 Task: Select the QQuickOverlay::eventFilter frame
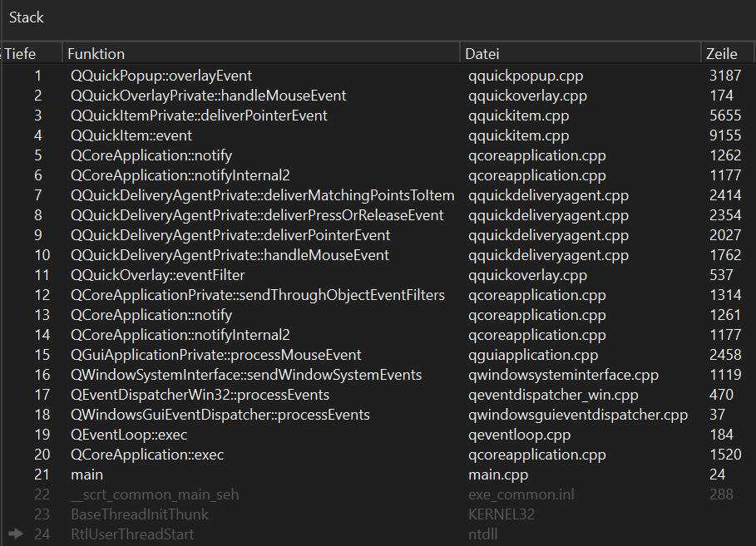coord(378,275)
